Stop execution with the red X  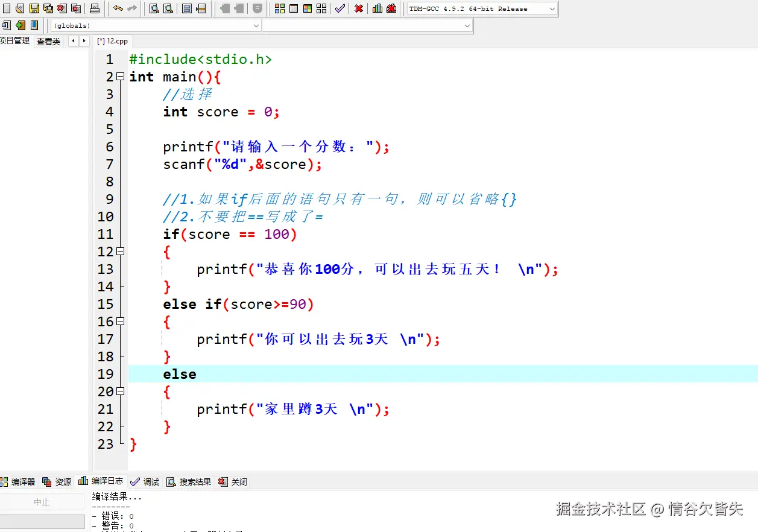click(x=359, y=8)
